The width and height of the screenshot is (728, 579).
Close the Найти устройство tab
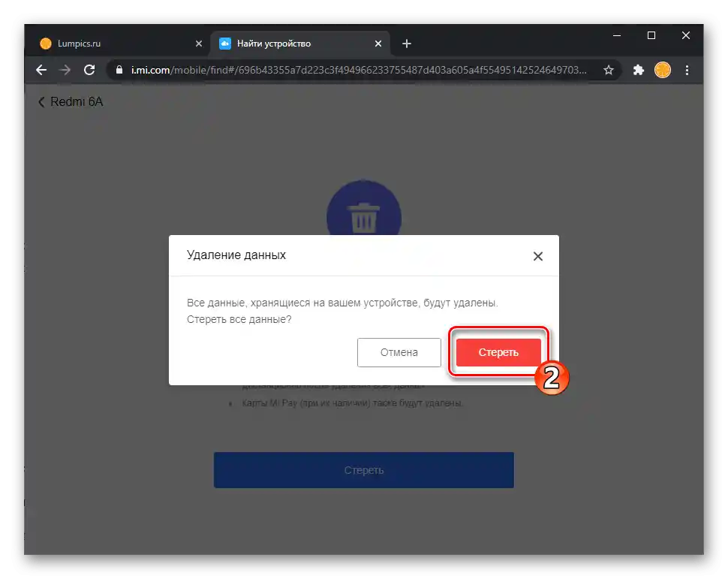(x=378, y=44)
